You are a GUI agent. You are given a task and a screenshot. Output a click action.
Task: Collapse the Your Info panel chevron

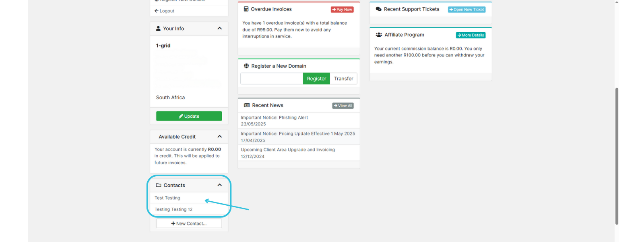(219, 28)
